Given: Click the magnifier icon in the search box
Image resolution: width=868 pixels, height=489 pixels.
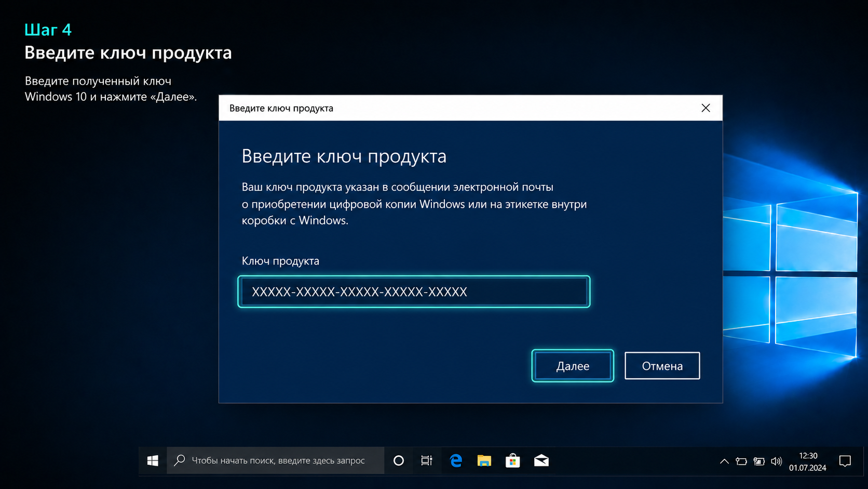Looking at the screenshot, I should (180, 460).
